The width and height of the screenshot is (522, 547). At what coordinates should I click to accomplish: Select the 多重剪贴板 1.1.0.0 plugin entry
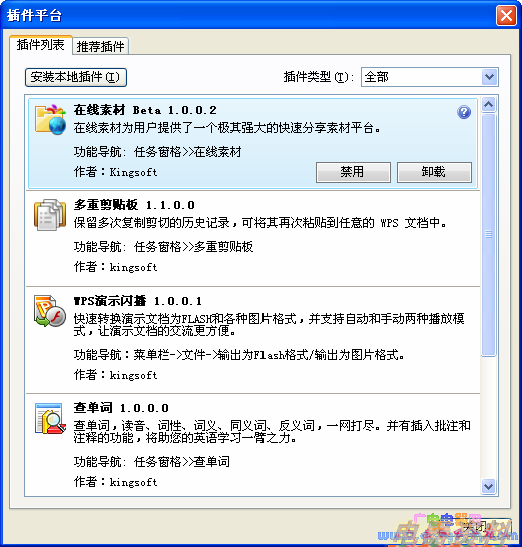click(253, 238)
